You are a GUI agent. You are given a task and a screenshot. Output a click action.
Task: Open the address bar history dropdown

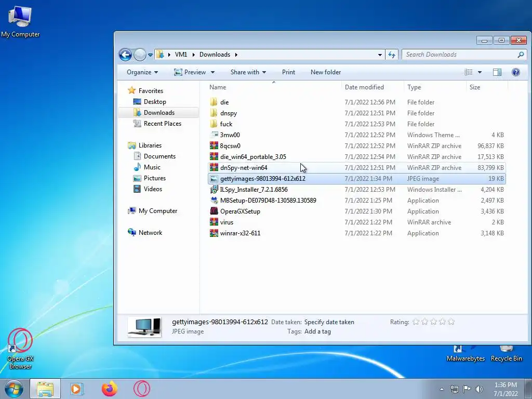pyautogui.click(x=380, y=55)
